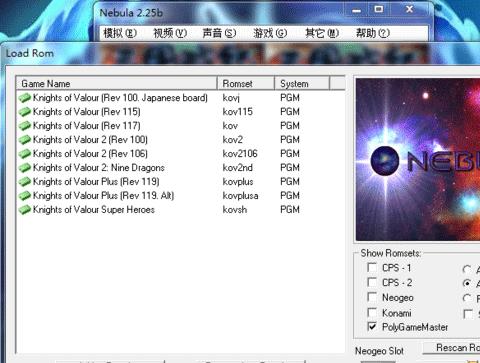This screenshot has width=480, height=363.
Task: Sort the list by Romset column header
Action: 246,83
